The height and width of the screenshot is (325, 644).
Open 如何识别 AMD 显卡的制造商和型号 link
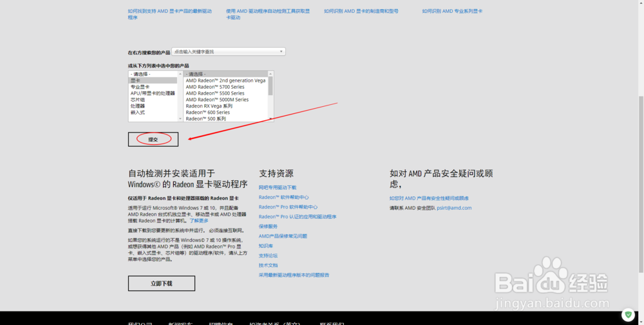pos(361,11)
